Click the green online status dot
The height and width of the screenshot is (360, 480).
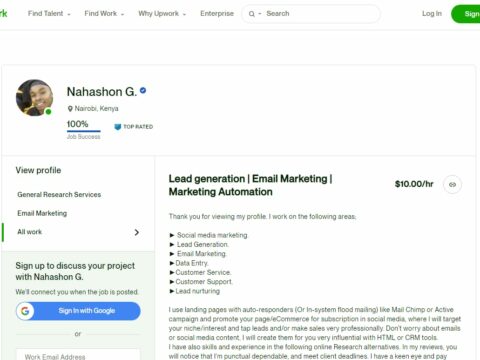click(x=48, y=112)
